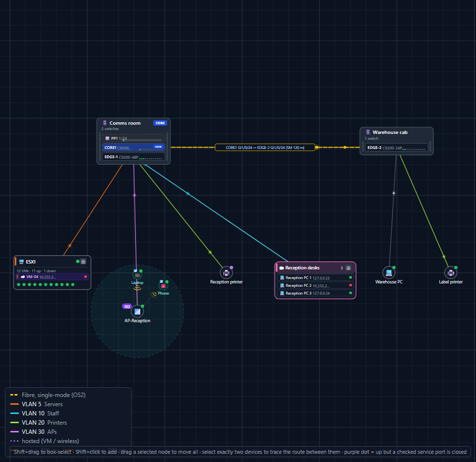Select the CORE1 C9500 switch row
The image size is (476, 462).
[x=134, y=148]
